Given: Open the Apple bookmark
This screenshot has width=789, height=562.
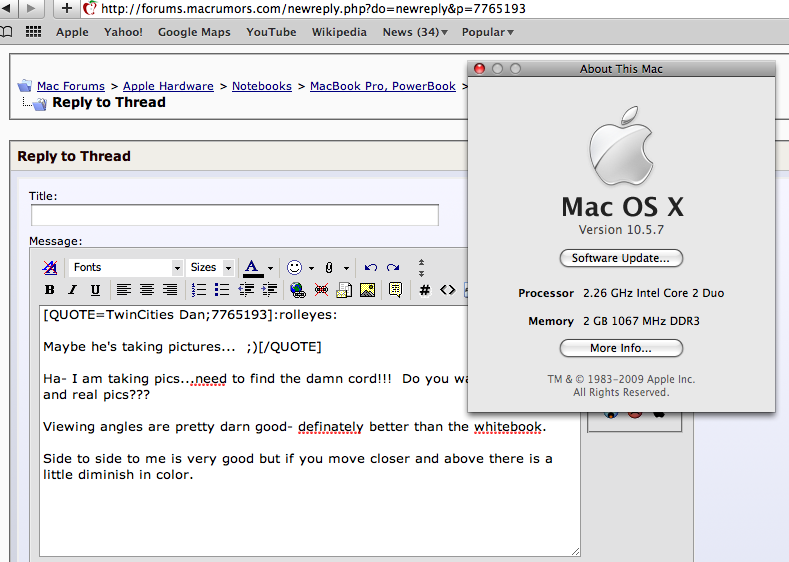Looking at the screenshot, I should point(72,32).
